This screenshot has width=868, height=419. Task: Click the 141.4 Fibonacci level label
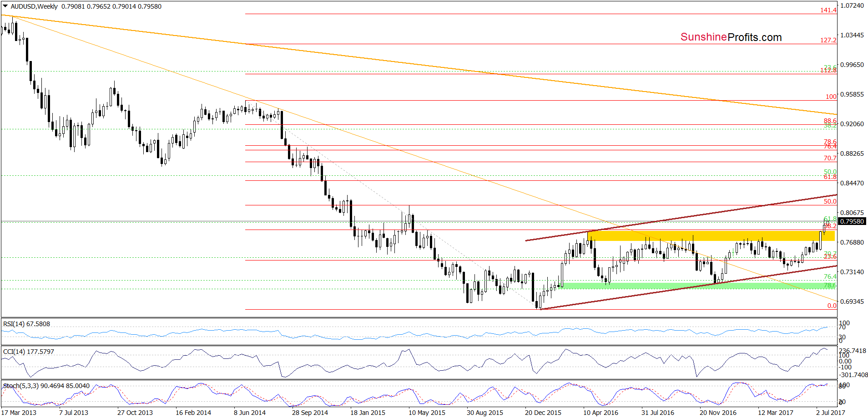pos(828,10)
